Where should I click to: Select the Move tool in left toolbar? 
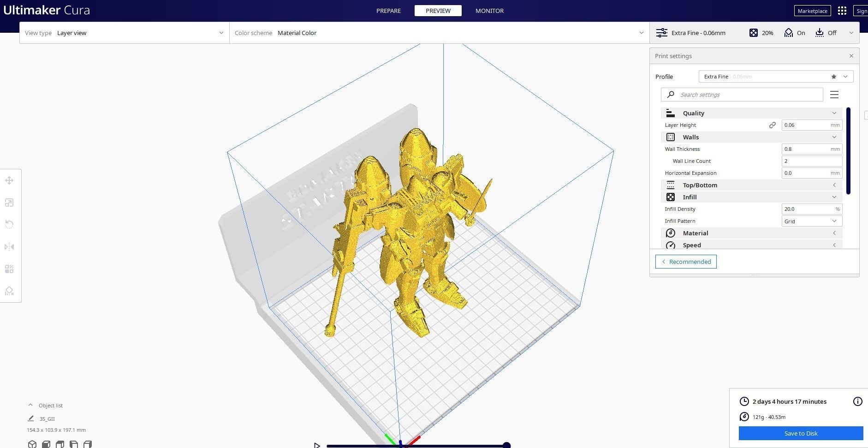(x=9, y=180)
